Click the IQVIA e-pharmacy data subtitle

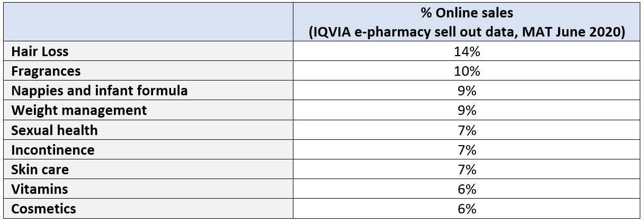[468, 32]
